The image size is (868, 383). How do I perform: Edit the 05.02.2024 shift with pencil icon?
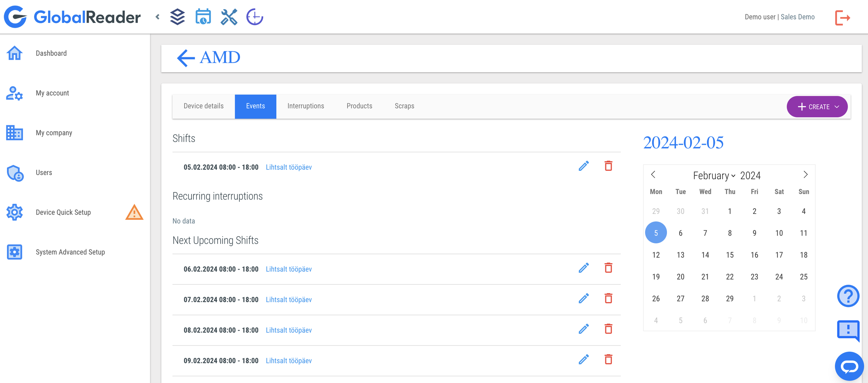tap(584, 166)
